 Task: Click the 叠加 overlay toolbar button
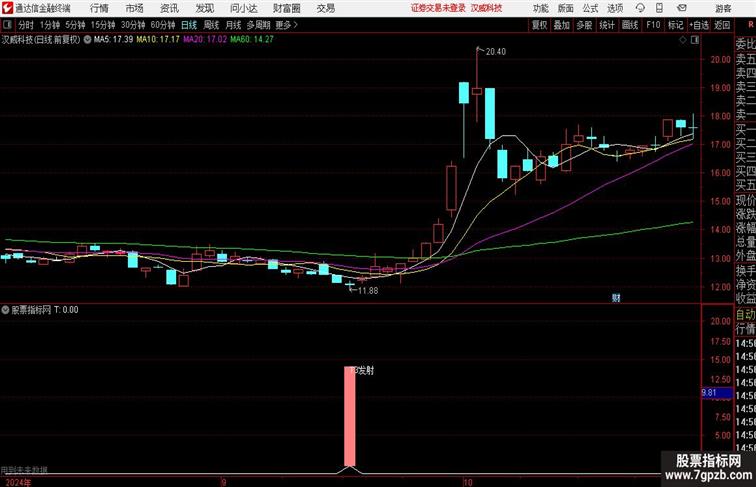(x=562, y=25)
